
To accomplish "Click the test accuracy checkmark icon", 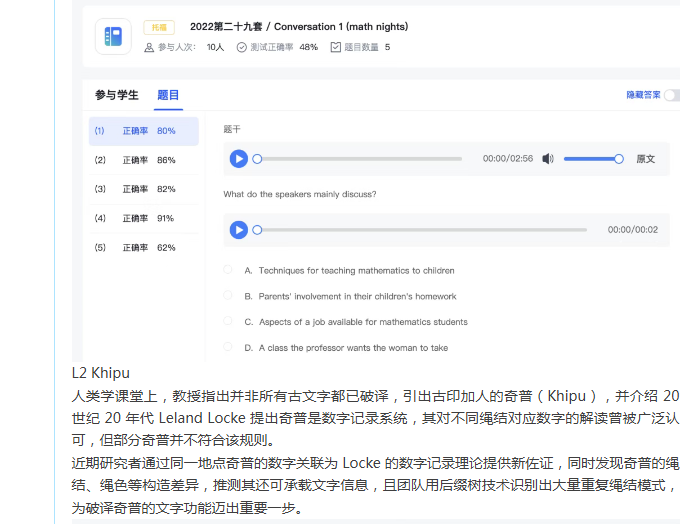I will [x=241, y=47].
